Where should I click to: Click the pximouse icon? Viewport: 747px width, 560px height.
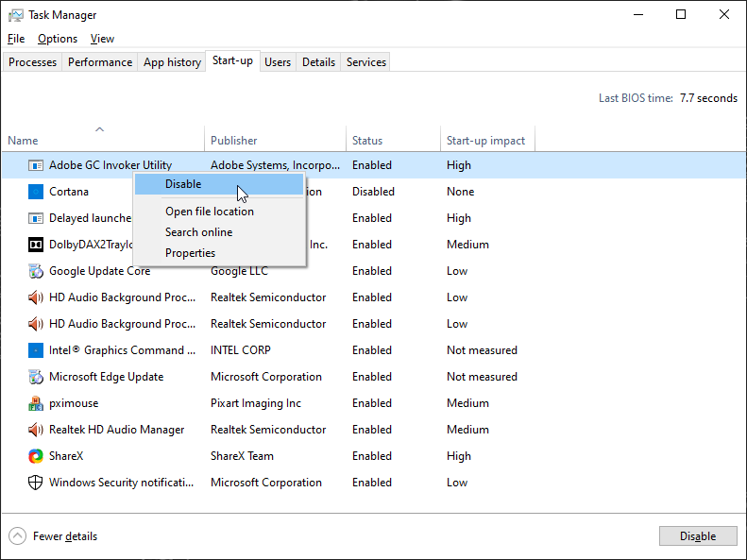36,403
